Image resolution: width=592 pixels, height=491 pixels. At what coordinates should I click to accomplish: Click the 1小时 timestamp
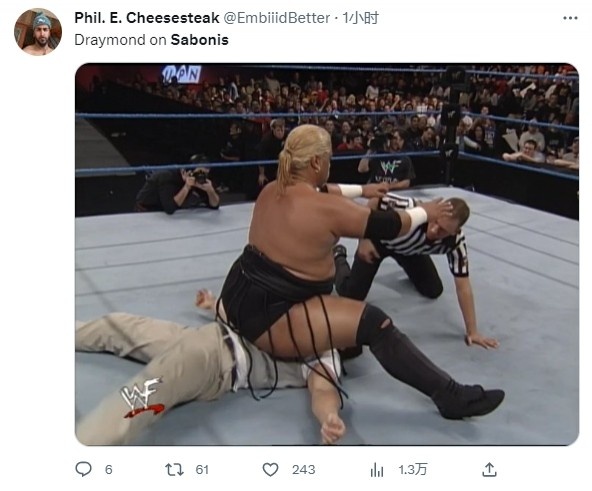(x=360, y=18)
